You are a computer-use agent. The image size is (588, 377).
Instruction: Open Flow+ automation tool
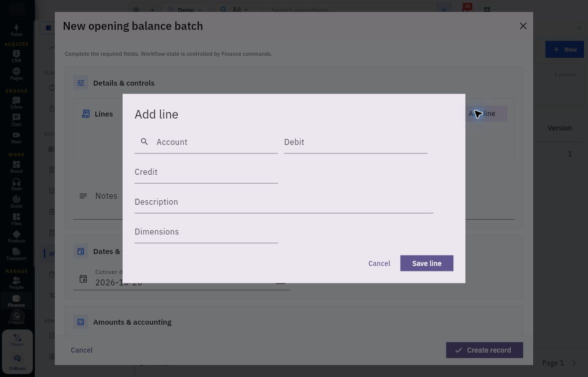(17, 340)
